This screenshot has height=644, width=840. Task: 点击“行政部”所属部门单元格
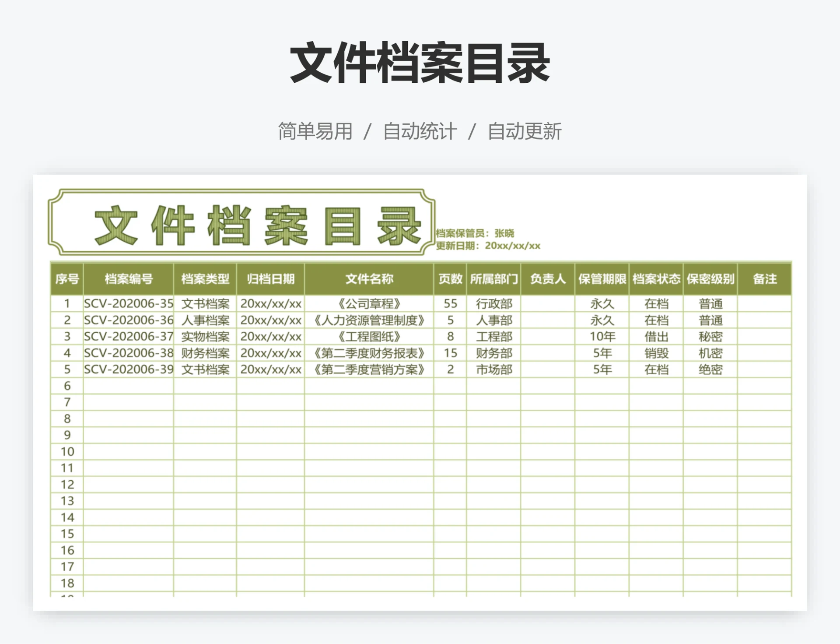493,303
